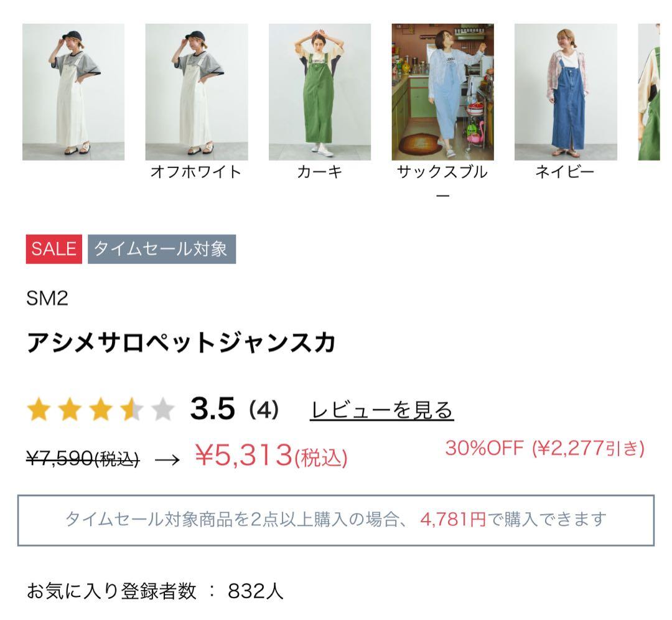Click the grey fifth rating star
The width and height of the screenshot is (672, 620).
[x=163, y=409]
